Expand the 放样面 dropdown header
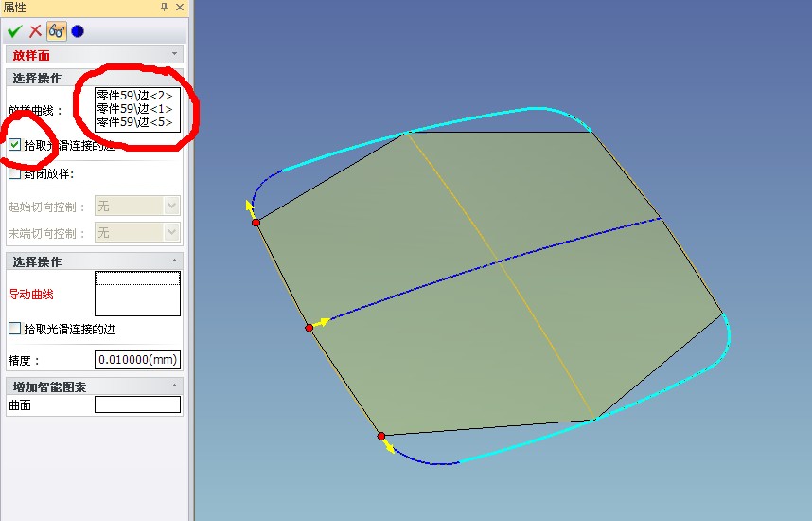 (x=174, y=55)
